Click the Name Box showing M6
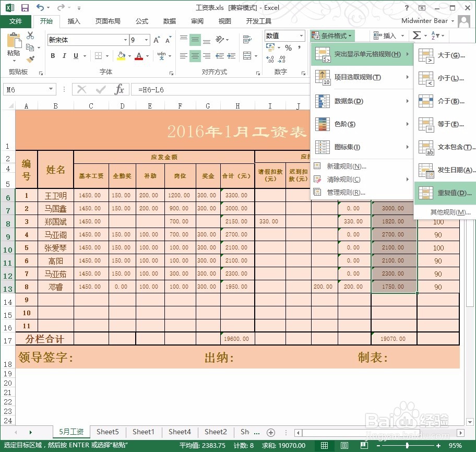 point(29,89)
